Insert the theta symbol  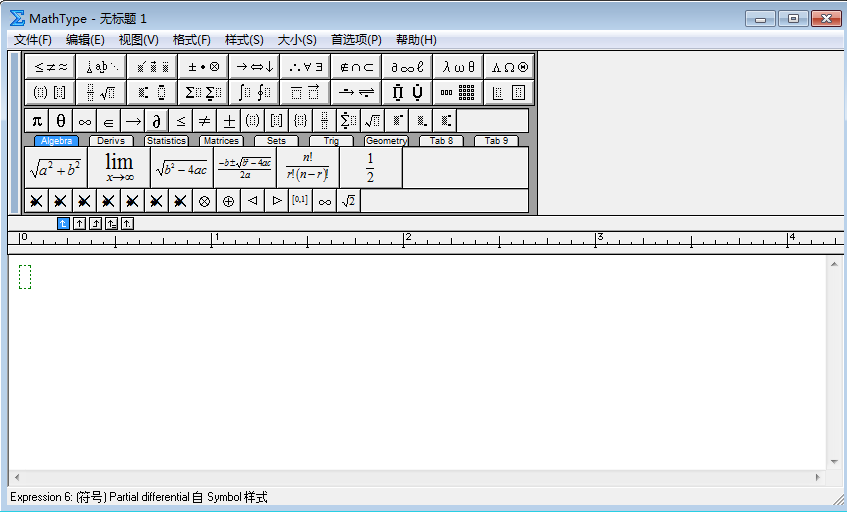point(61,121)
